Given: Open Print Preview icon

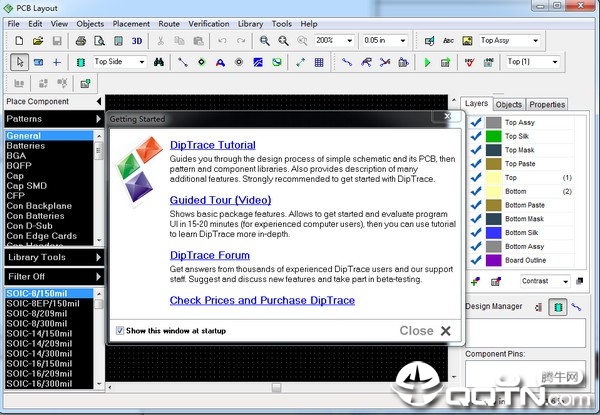Looking at the screenshot, I should 99,41.
